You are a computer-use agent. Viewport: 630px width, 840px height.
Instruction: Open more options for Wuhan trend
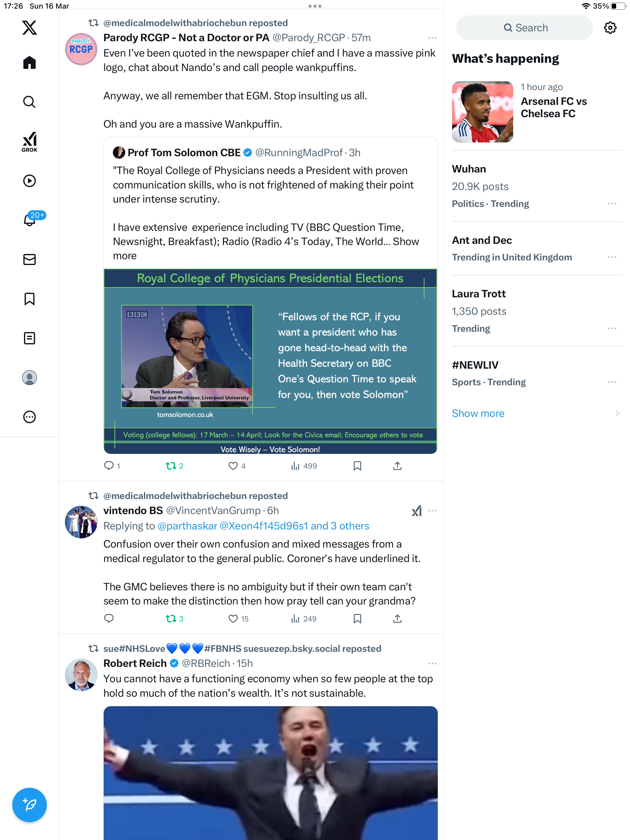coord(612,204)
